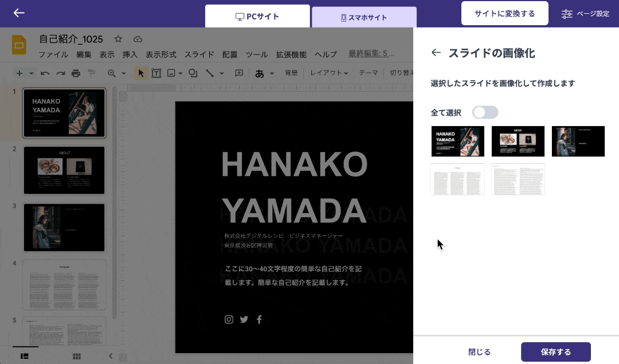The height and width of the screenshot is (364, 619).
Task: Toggle the 全て選択 switch
Action: (485, 112)
